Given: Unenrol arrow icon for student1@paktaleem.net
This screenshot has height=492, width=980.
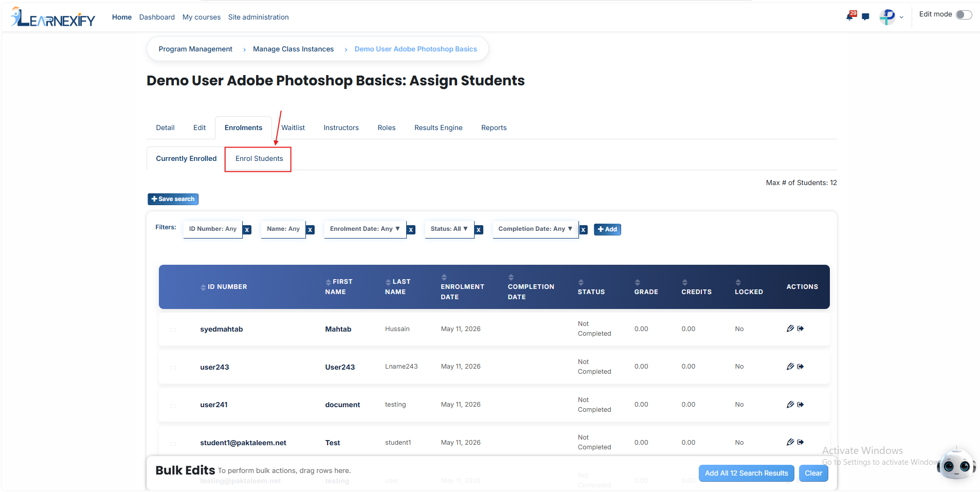Looking at the screenshot, I should 801,442.
